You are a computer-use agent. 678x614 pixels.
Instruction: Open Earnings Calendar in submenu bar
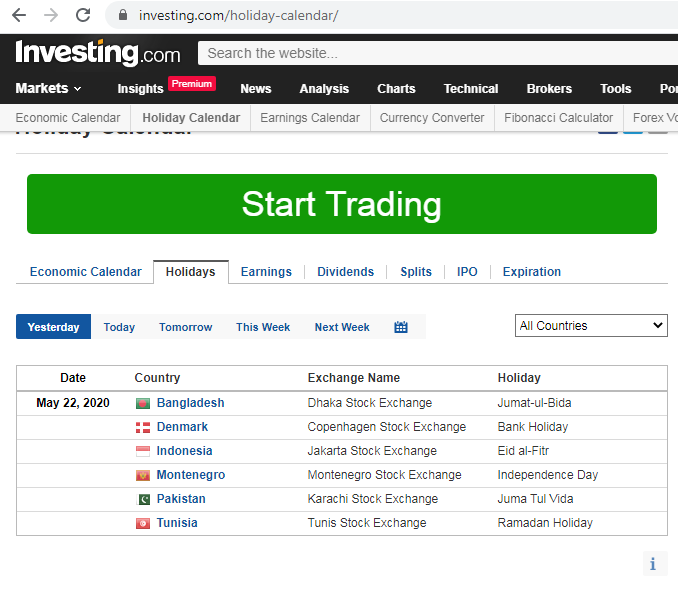click(310, 118)
